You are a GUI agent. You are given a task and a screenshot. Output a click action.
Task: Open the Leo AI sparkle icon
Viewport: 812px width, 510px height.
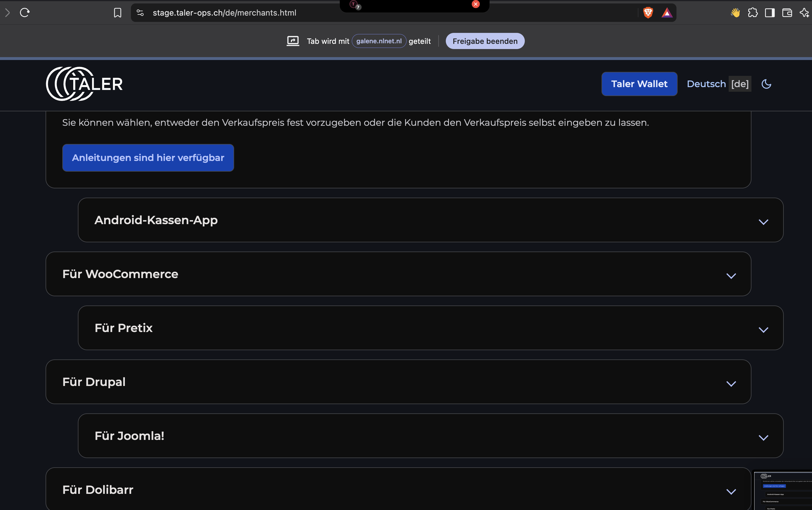tap(804, 13)
